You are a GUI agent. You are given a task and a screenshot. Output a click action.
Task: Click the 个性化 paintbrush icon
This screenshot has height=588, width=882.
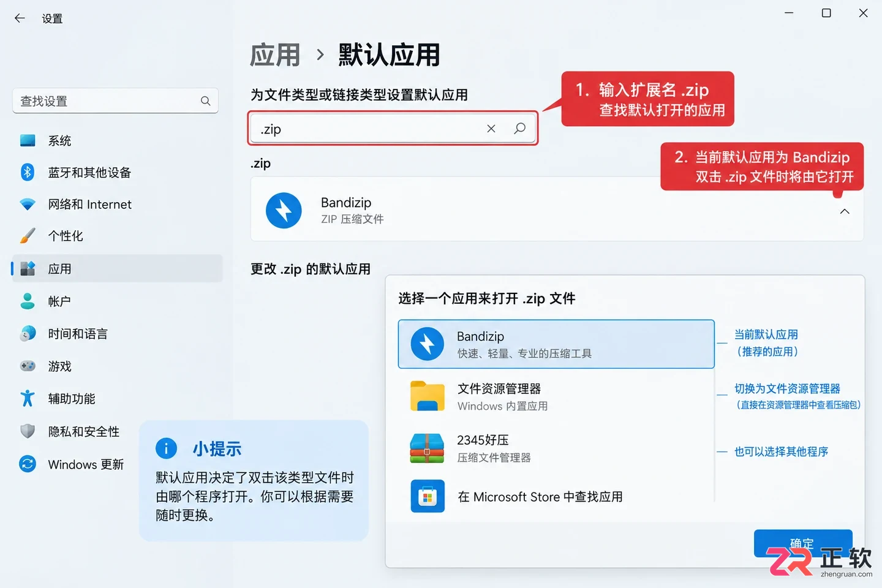coord(28,236)
